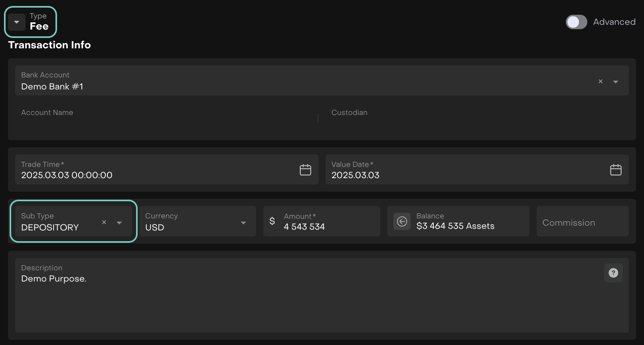
Task: Expand the Sub Type dropdown arrow
Action: tap(119, 223)
